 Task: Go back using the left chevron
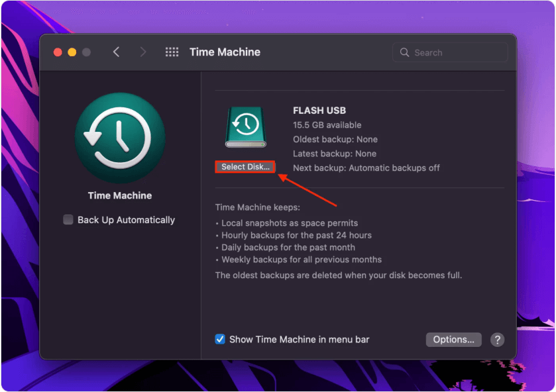tap(117, 52)
